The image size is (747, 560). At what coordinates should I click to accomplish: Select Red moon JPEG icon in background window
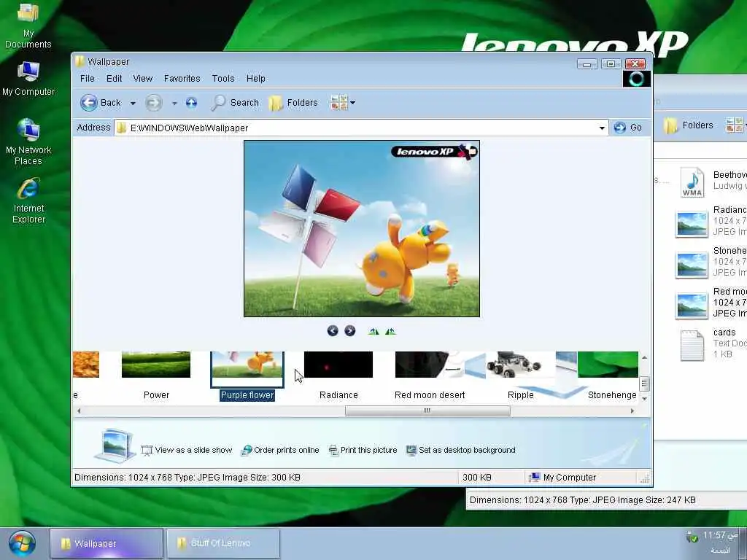[692, 306]
